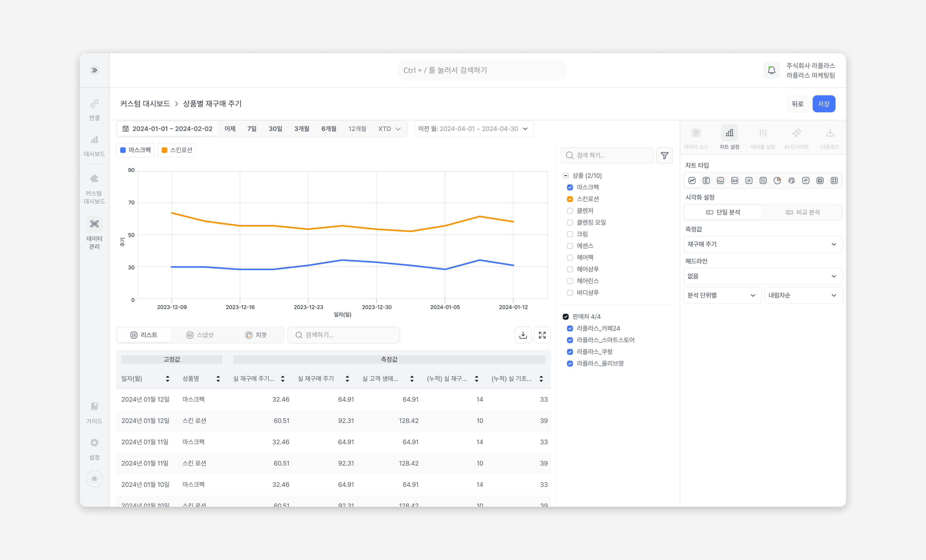The image size is (926, 560).
Task: Click the 마스크팩 blue legend swatch
Action: [123, 150]
